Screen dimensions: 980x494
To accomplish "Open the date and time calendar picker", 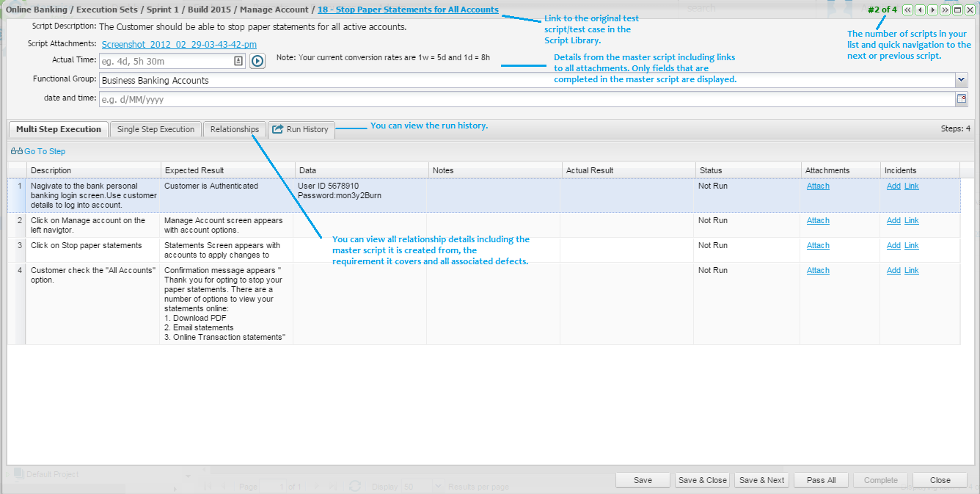I will coord(961,99).
